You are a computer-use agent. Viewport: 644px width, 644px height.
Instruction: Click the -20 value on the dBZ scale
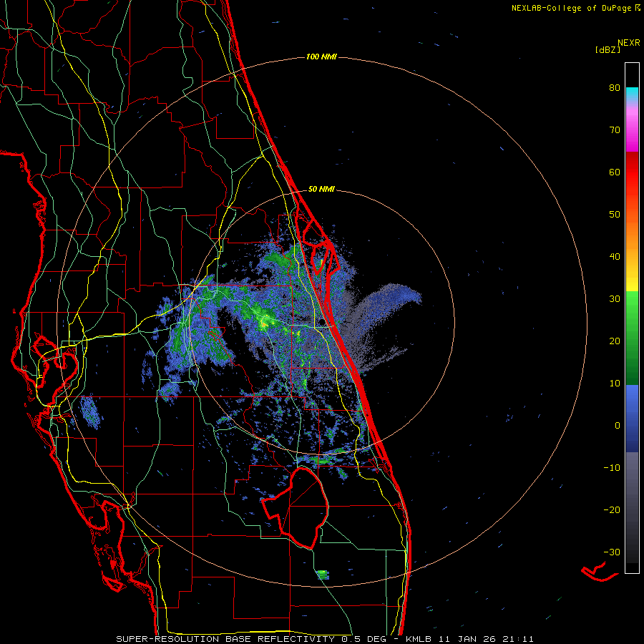[x=612, y=510]
